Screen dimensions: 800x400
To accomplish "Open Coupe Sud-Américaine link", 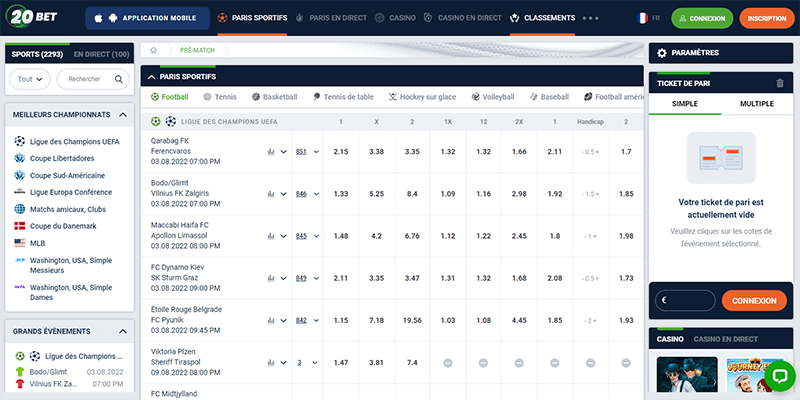I will (67, 176).
